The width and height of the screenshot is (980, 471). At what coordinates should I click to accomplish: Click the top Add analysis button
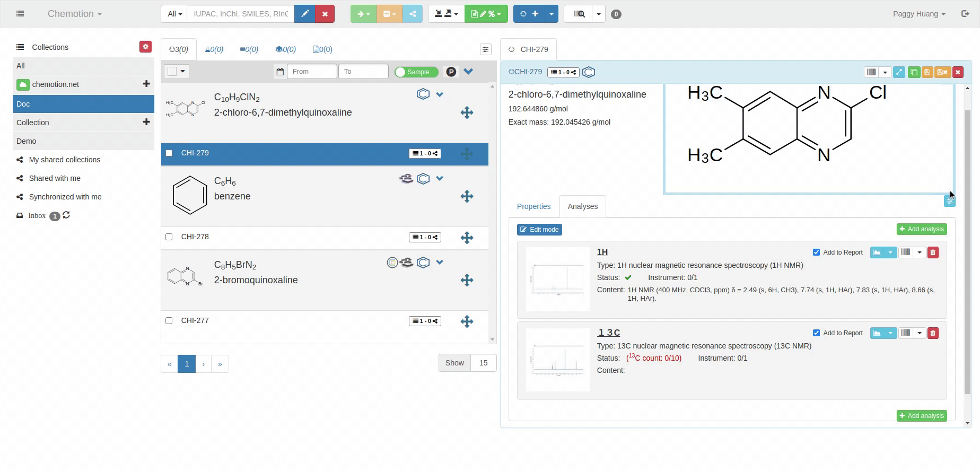921,229
